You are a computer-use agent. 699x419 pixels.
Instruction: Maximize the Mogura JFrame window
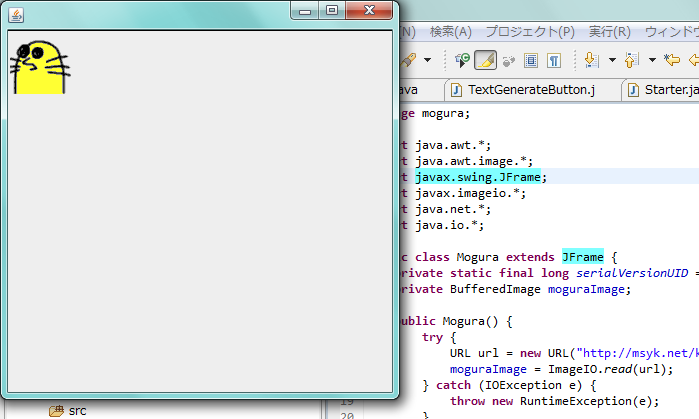(x=332, y=10)
